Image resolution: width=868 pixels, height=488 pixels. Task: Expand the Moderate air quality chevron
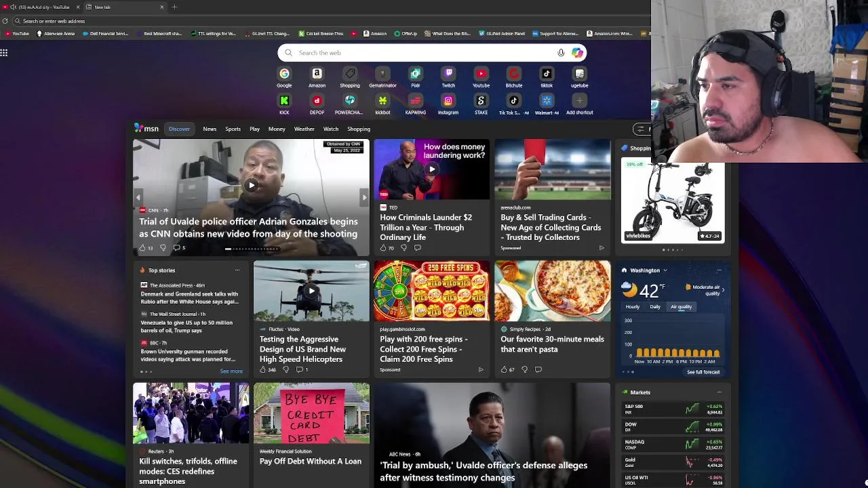coord(723,290)
